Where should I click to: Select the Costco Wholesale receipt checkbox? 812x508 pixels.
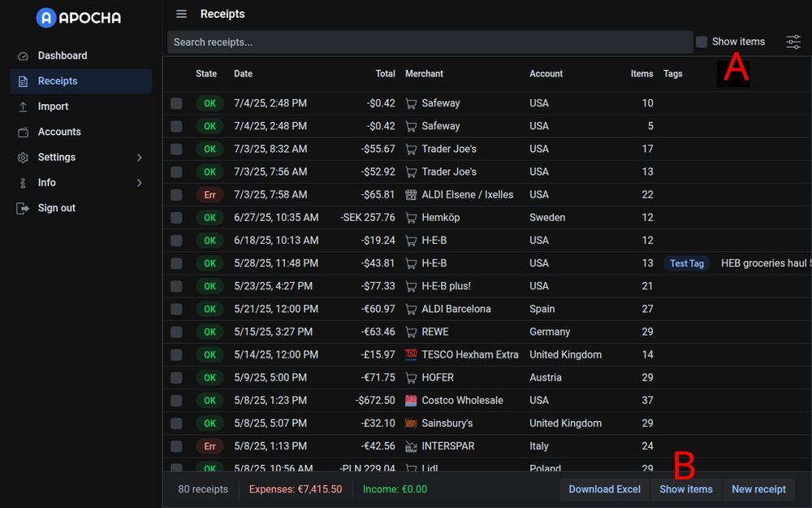176,400
